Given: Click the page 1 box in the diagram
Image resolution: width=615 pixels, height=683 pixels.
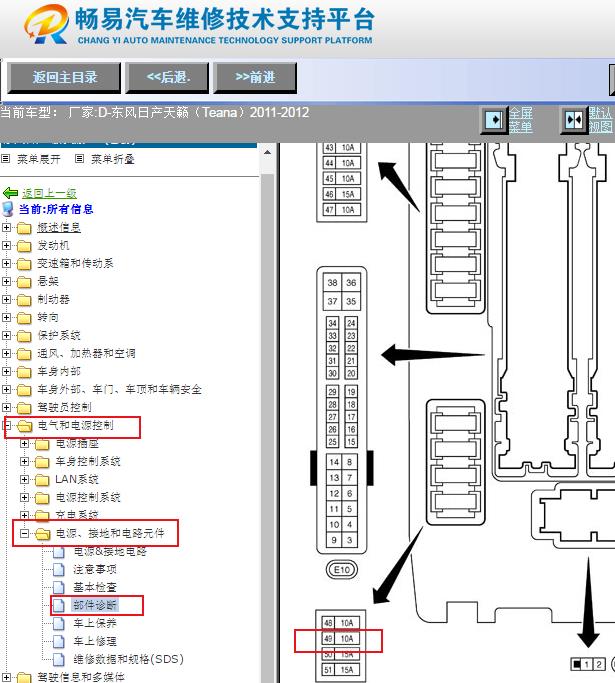Looking at the screenshot, I should pos(587,664).
